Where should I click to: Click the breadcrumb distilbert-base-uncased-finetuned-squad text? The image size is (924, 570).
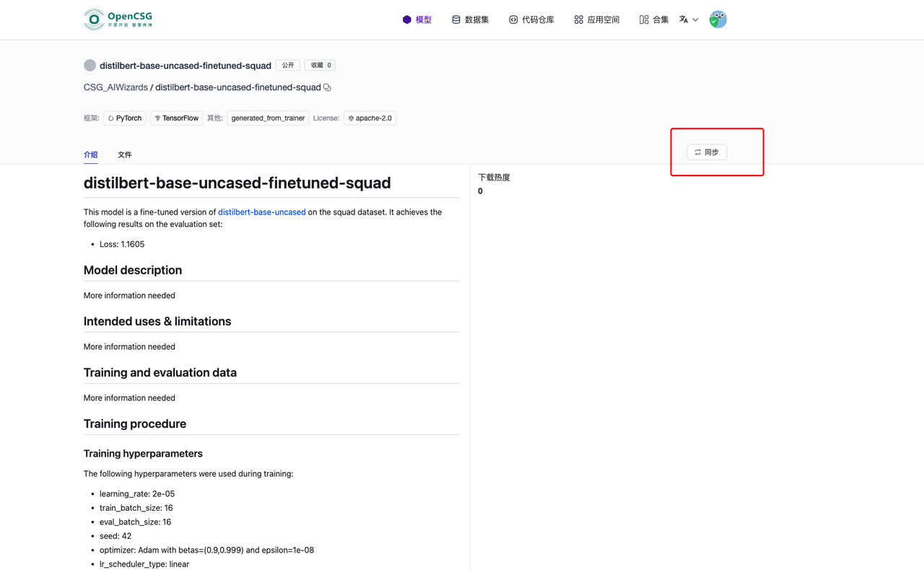(x=237, y=87)
